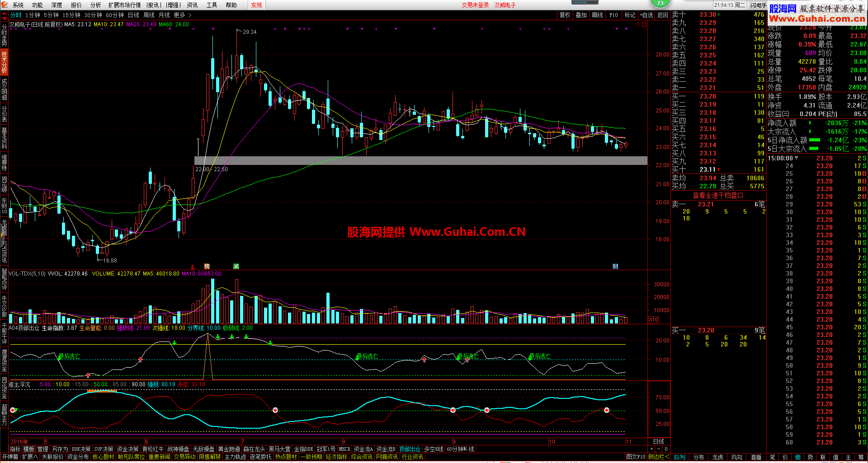Select the 龙虎 tab in the quote panel
The height and width of the screenshot is (463, 868).
pos(717,457)
